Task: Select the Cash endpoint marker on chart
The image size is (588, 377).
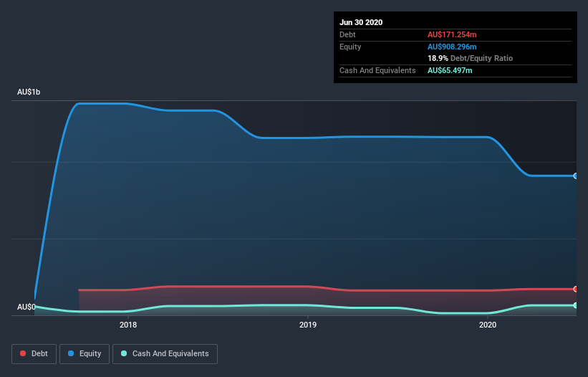Action: (576, 305)
